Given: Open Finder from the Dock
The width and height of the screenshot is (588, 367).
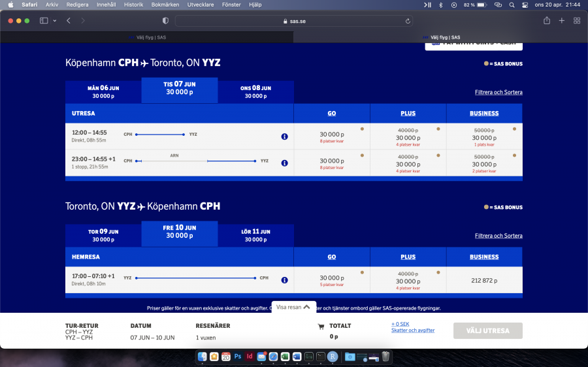Looking at the screenshot, I should (x=202, y=357).
